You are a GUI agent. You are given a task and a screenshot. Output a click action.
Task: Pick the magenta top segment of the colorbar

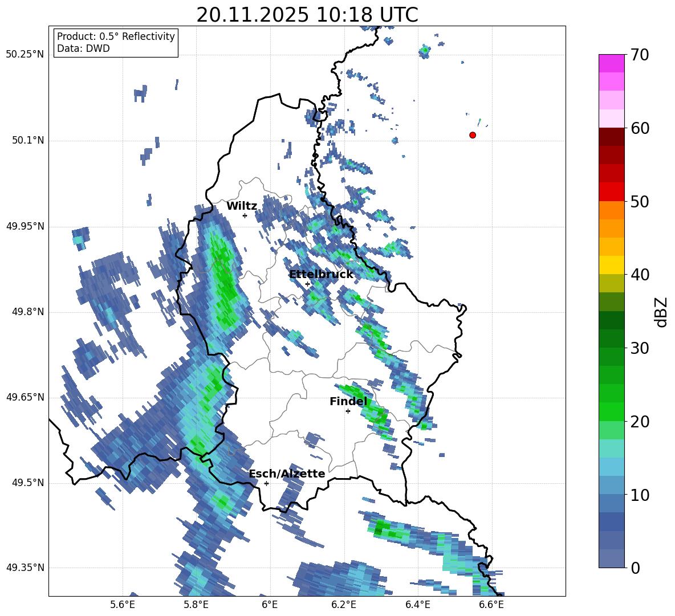click(612, 63)
